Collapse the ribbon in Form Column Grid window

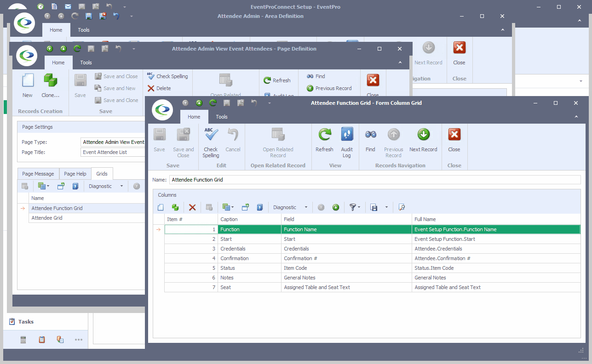[x=576, y=117]
